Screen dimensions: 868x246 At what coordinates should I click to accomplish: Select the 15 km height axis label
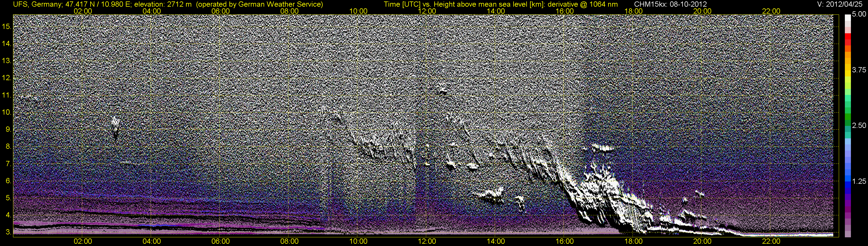pos(6,27)
